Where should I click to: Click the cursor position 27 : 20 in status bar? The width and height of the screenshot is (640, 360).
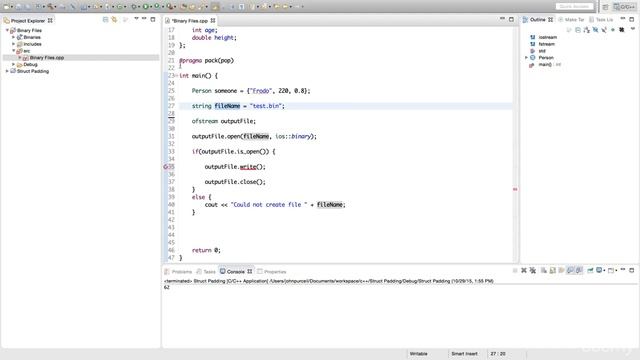(x=498, y=353)
